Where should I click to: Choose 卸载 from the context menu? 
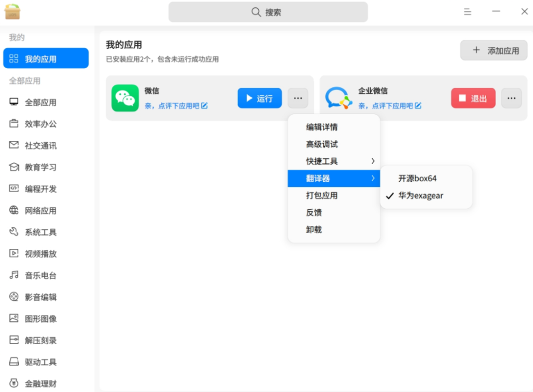point(314,230)
